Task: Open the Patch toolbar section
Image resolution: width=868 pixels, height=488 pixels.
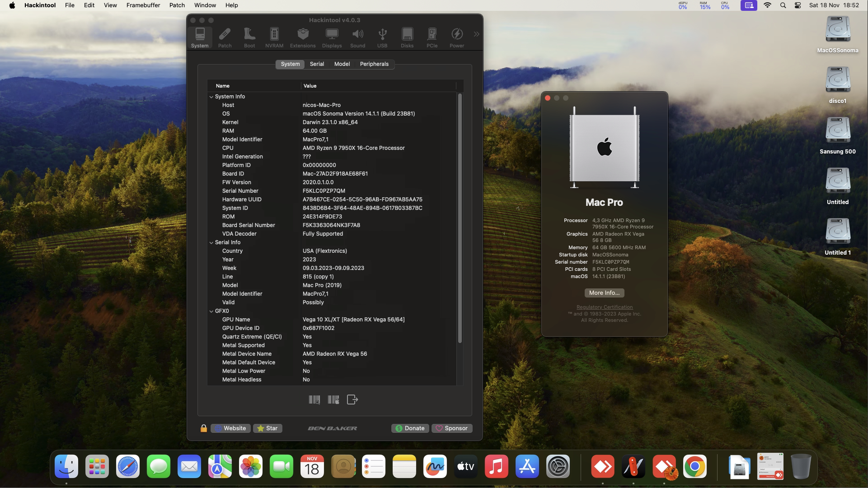Action: click(225, 37)
